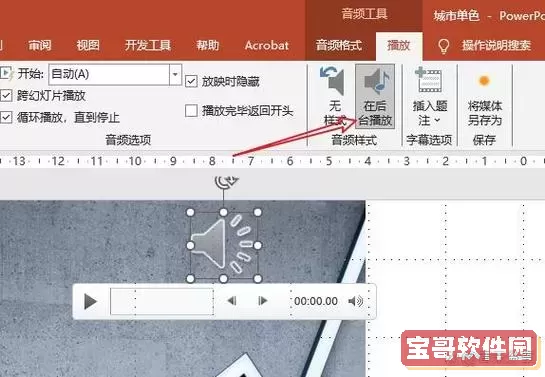
Task: Click the Audio Options (音频选项) group label
Action: pyautogui.click(x=128, y=140)
